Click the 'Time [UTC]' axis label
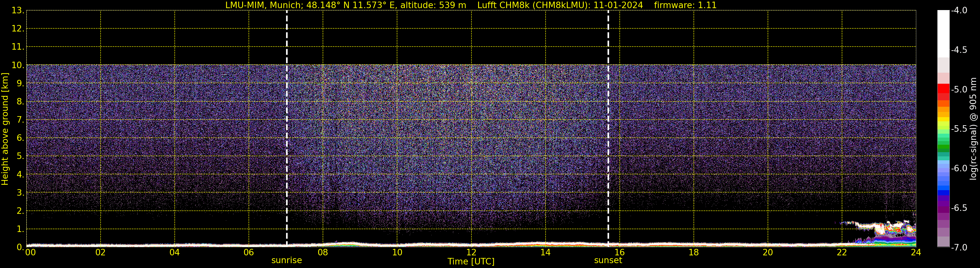This screenshot has width=980, height=268. 471,262
